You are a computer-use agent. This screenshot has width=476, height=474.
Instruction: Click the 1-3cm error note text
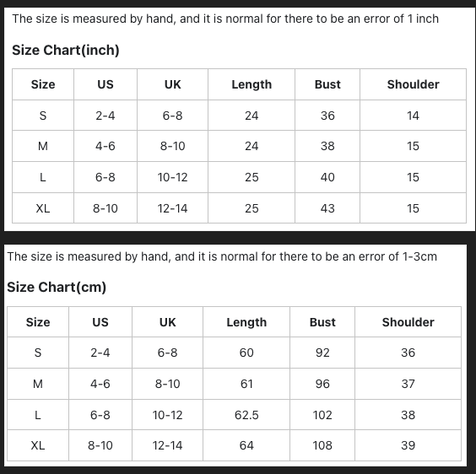point(222,256)
